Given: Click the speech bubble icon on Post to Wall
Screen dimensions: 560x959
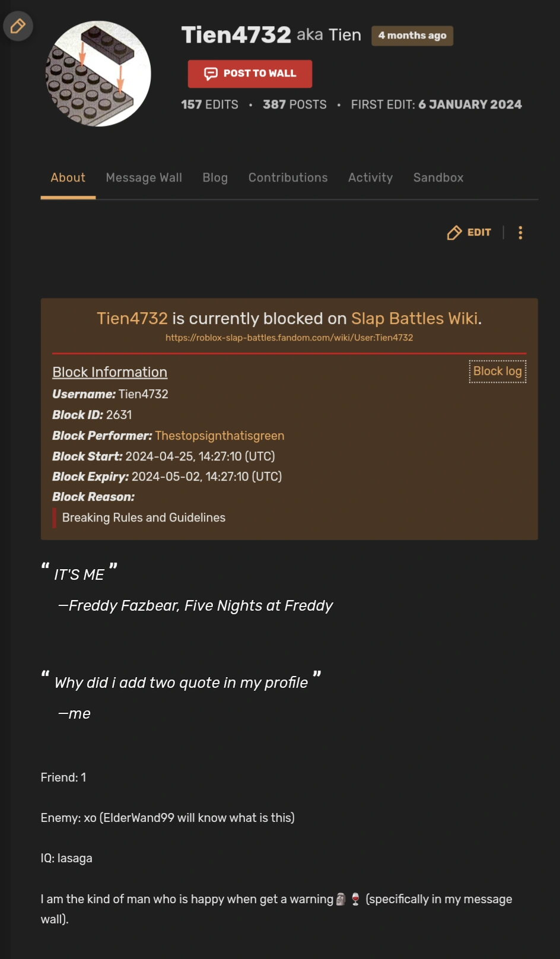Looking at the screenshot, I should pos(211,74).
